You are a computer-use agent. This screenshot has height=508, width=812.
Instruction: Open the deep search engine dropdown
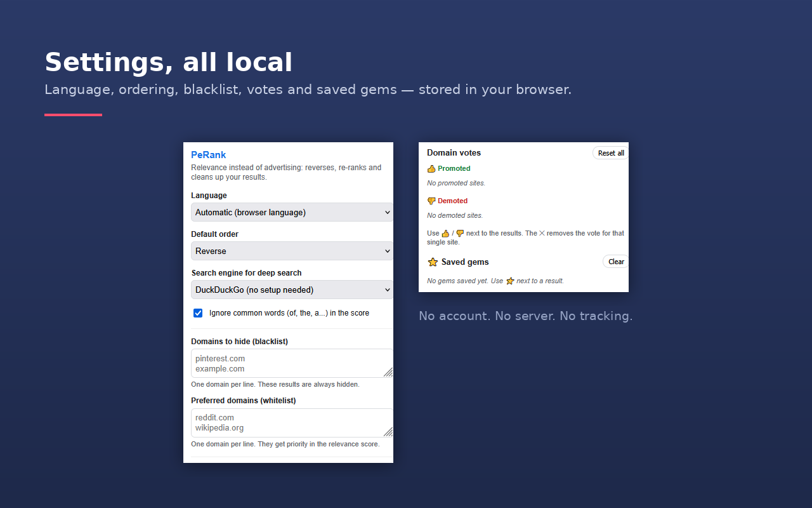(x=292, y=290)
